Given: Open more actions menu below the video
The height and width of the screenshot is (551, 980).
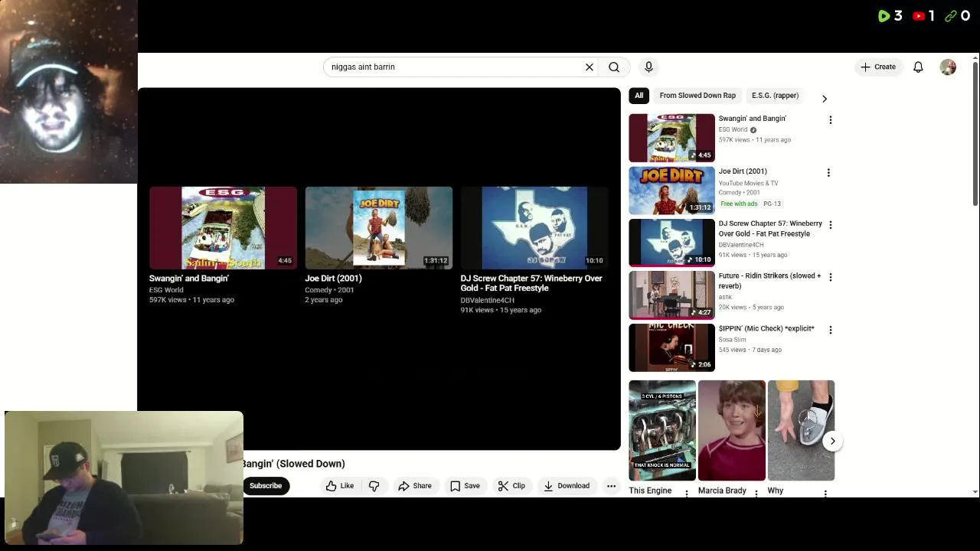Looking at the screenshot, I should (611, 486).
